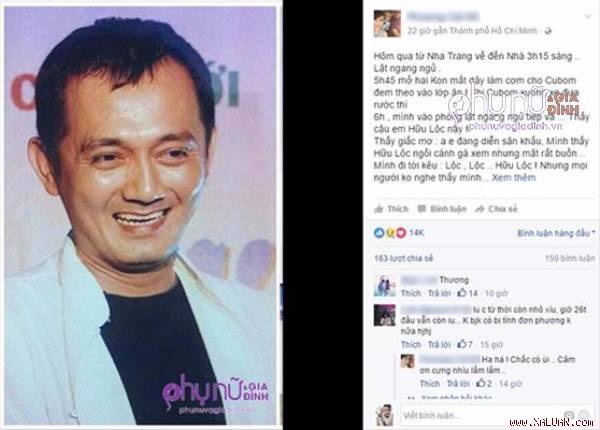Click Trả lời under the Thương comment

click(440, 293)
